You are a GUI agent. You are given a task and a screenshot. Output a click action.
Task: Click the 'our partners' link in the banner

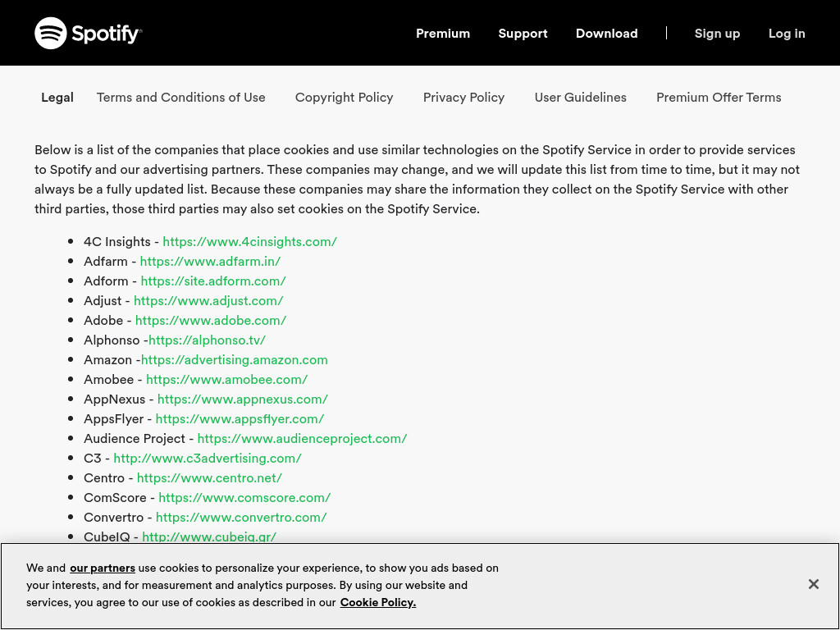pos(103,568)
